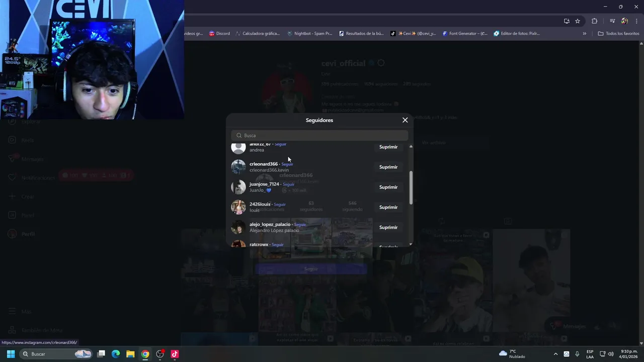The height and width of the screenshot is (362, 644).
Task: Remove follower crleonard366 with Suprimir
Action: tap(388, 167)
